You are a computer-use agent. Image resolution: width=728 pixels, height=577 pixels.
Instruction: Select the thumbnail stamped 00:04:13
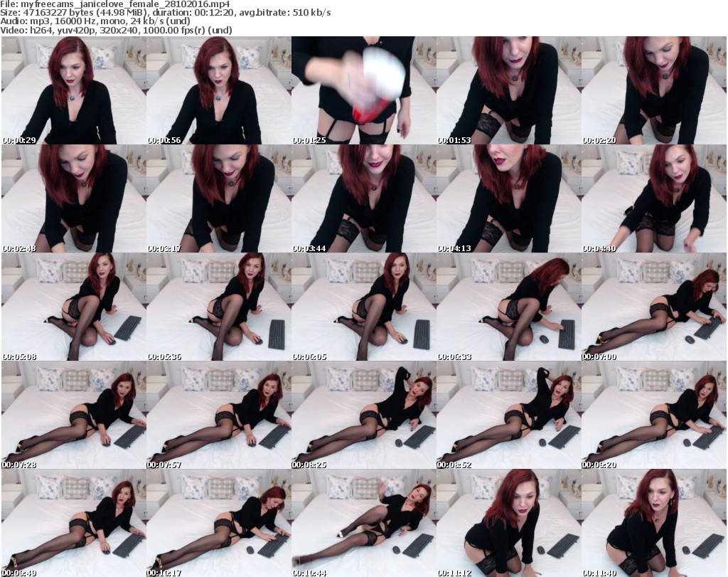coord(509,198)
